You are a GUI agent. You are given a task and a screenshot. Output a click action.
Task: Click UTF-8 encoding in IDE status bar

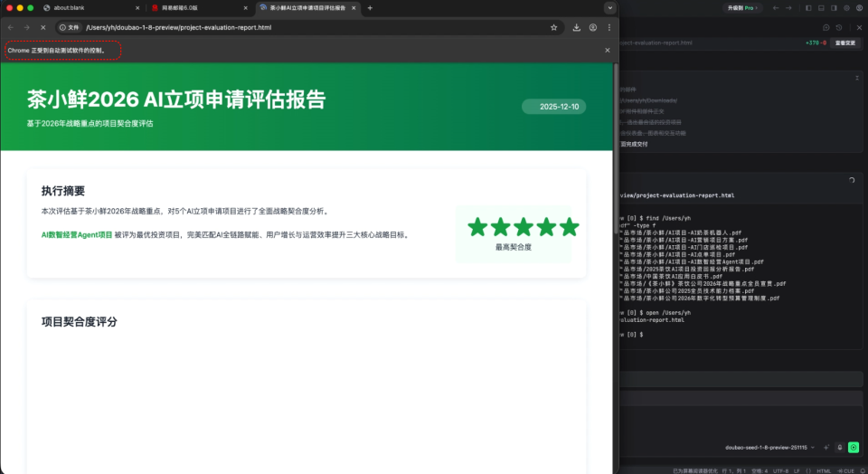tap(780, 470)
